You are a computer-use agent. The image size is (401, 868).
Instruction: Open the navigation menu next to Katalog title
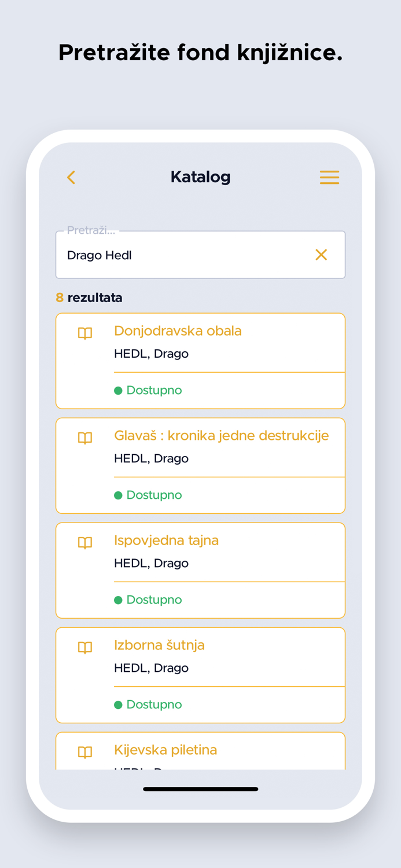pyautogui.click(x=329, y=178)
